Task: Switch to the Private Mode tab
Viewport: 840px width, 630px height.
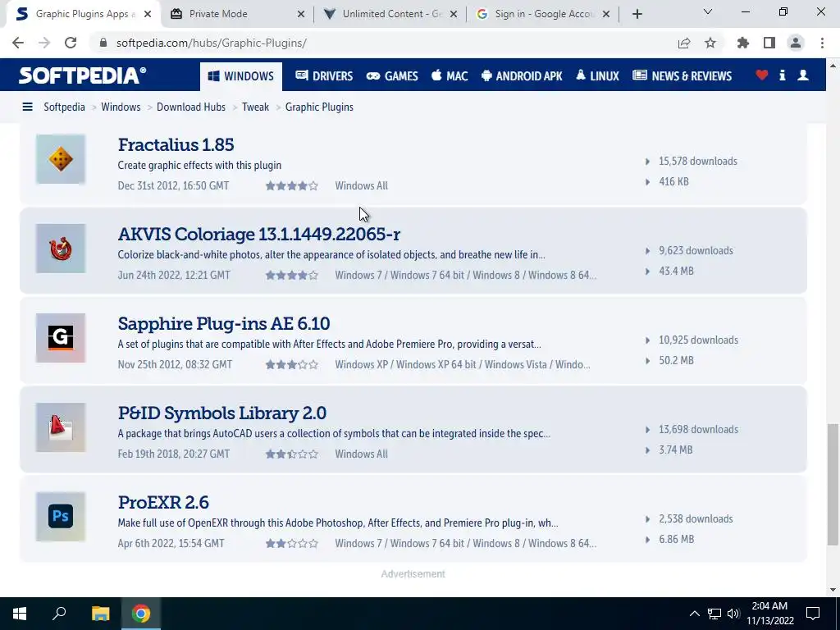Action: pos(237,15)
